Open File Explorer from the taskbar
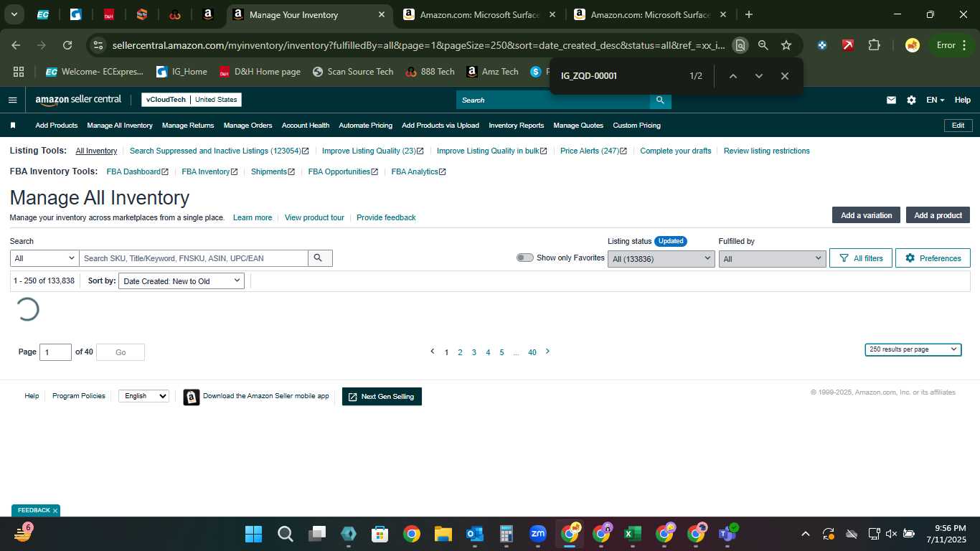 coord(443,534)
